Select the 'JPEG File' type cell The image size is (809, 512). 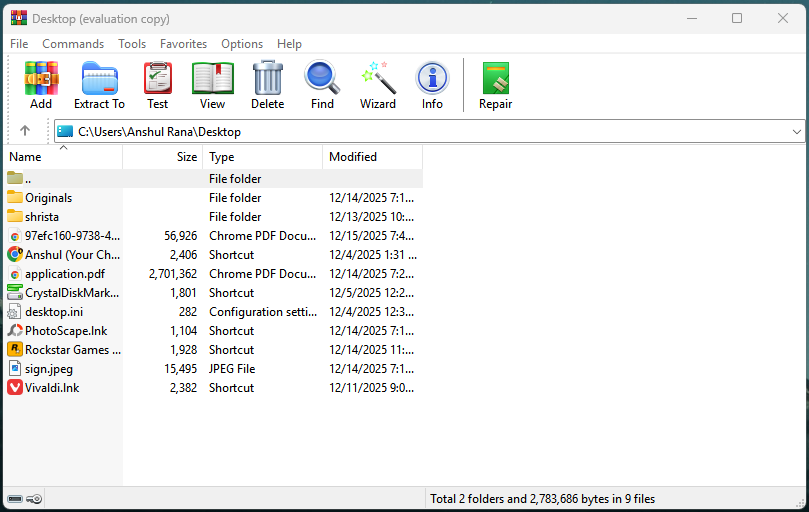click(x=232, y=369)
